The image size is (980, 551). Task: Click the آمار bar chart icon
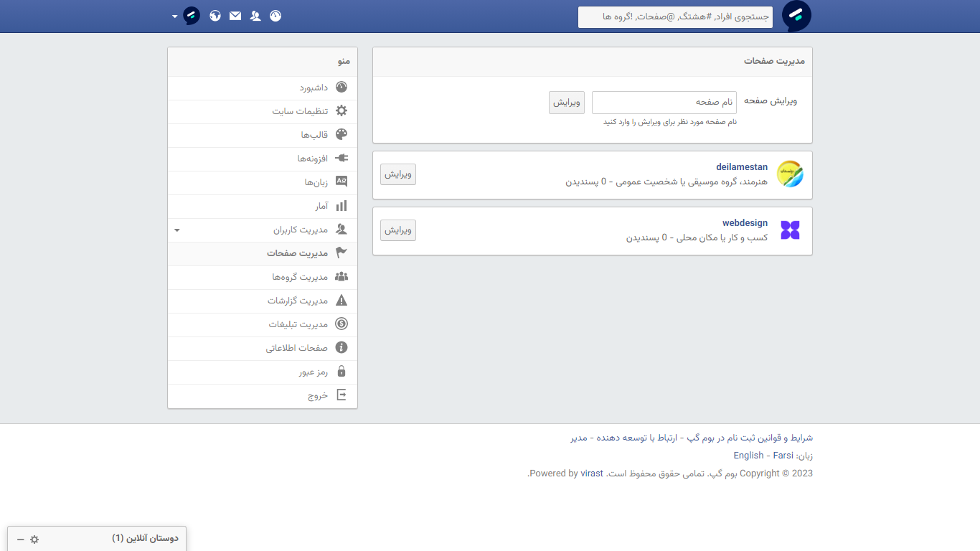tap(341, 206)
